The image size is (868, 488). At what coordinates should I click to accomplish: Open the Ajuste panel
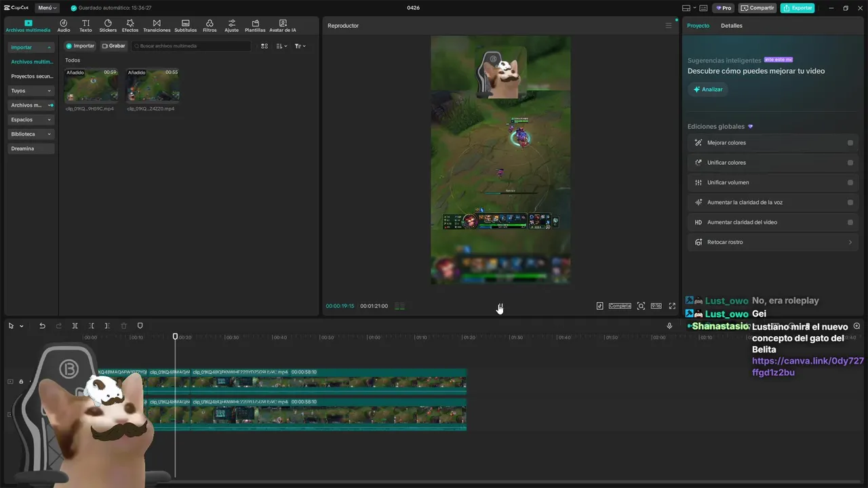tap(232, 26)
